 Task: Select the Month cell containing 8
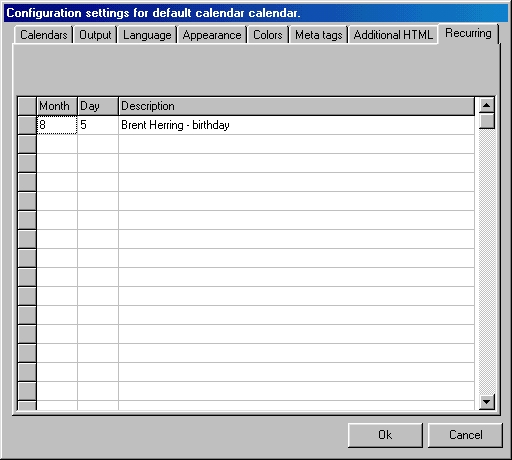(x=57, y=125)
